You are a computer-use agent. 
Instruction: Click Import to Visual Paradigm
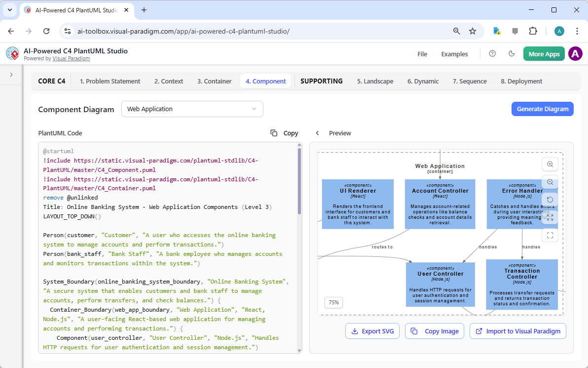tap(517, 331)
